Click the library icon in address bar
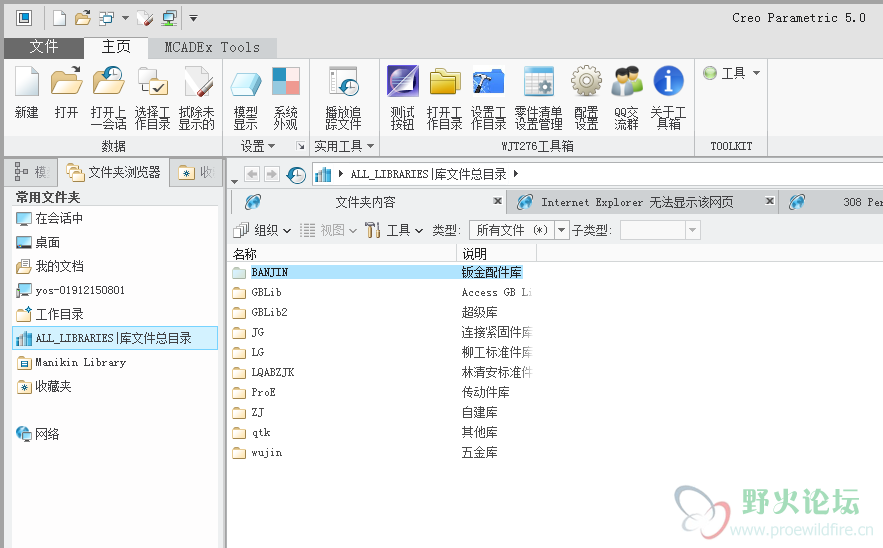This screenshot has height=548, width=883. pos(323,175)
